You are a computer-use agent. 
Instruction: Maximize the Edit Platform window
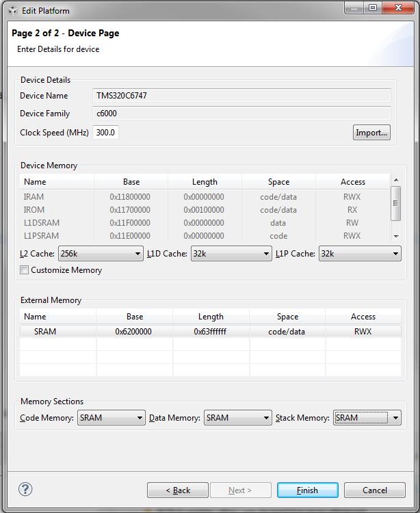pos(373,8)
